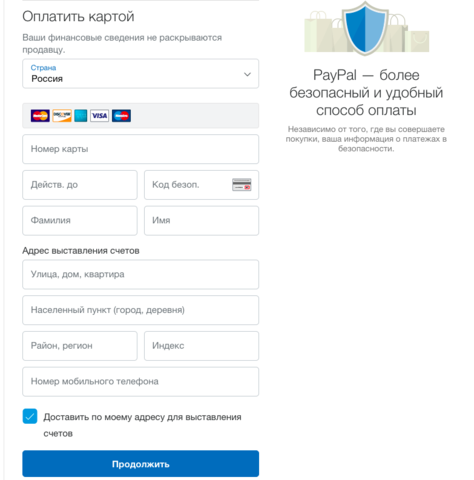Focus the Действ. до expiry field
The width and height of the screenshot is (474, 480).
80,185
